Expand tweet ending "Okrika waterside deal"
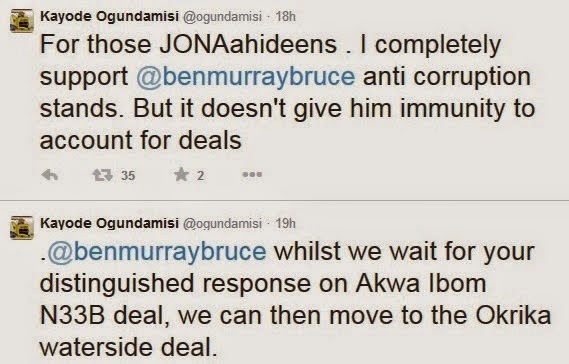This screenshot has width=569, height=364. tap(295, 299)
